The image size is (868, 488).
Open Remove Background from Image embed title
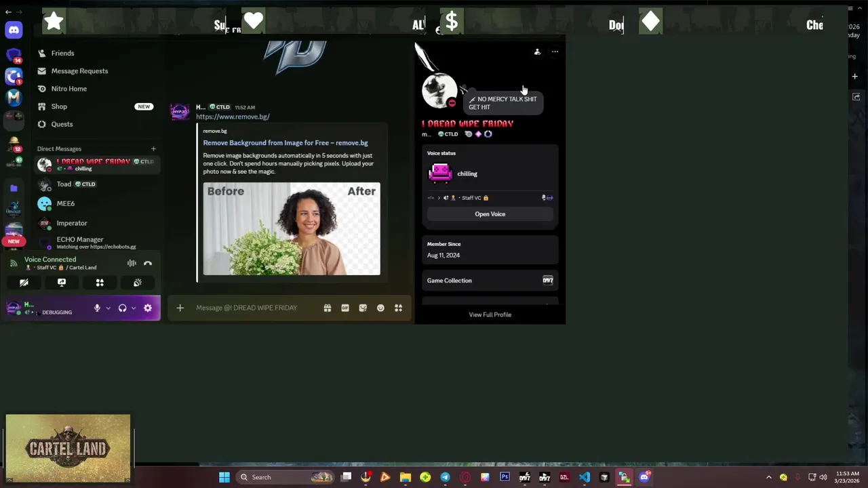pos(285,143)
